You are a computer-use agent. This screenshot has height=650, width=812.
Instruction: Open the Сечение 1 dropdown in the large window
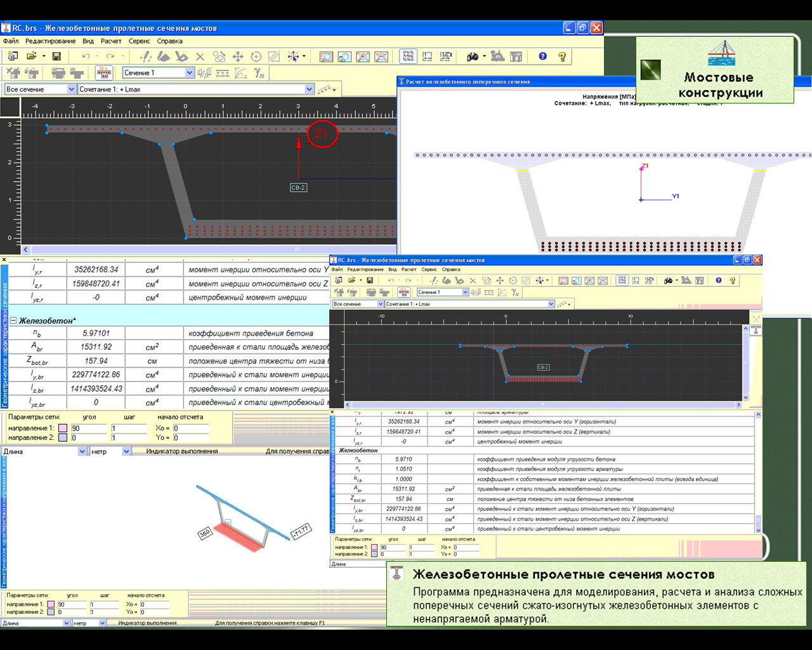(x=189, y=73)
